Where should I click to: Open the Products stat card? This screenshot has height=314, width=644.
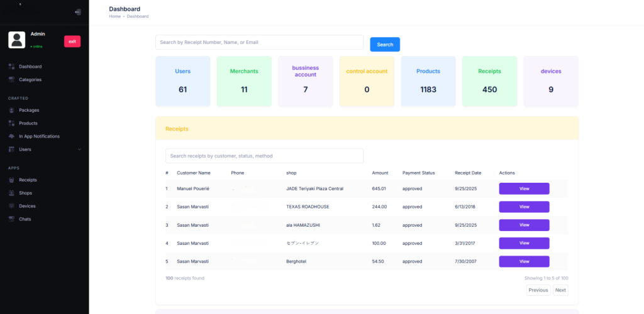pos(428,81)
